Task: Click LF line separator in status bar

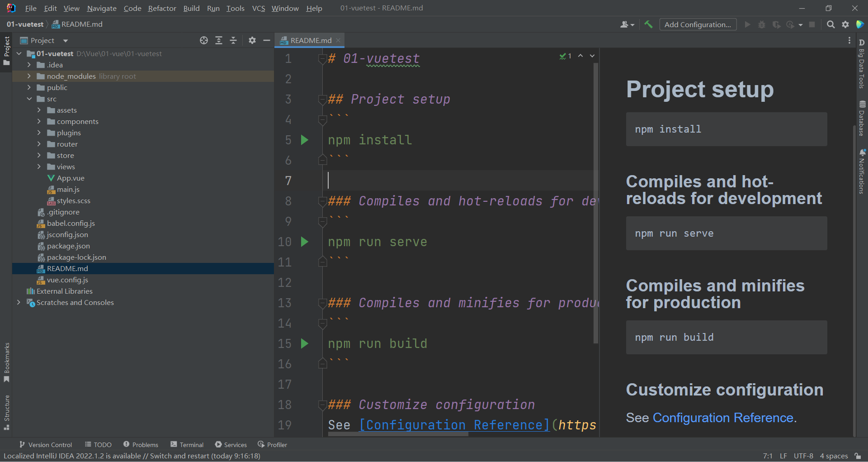Action: click(x=783, y=456)
